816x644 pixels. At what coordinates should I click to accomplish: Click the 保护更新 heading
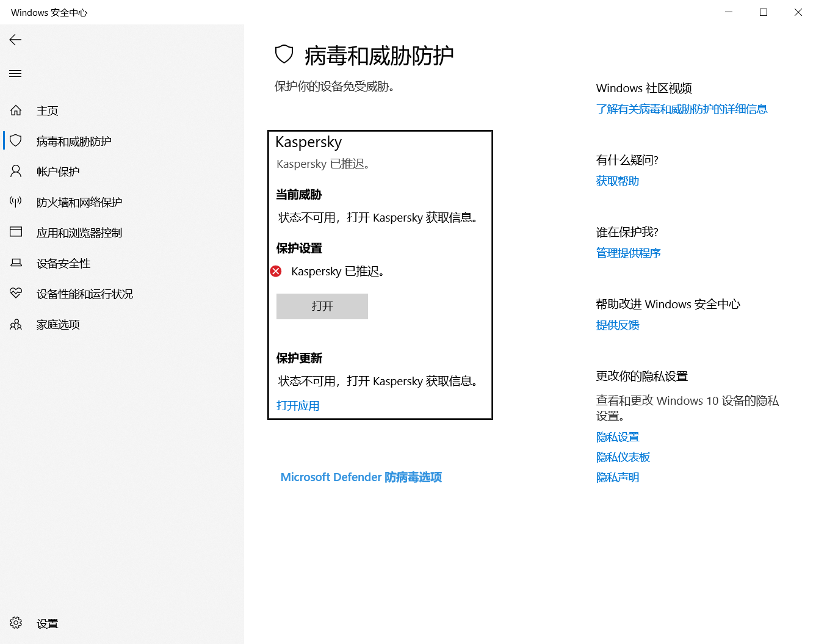[299, 358]
